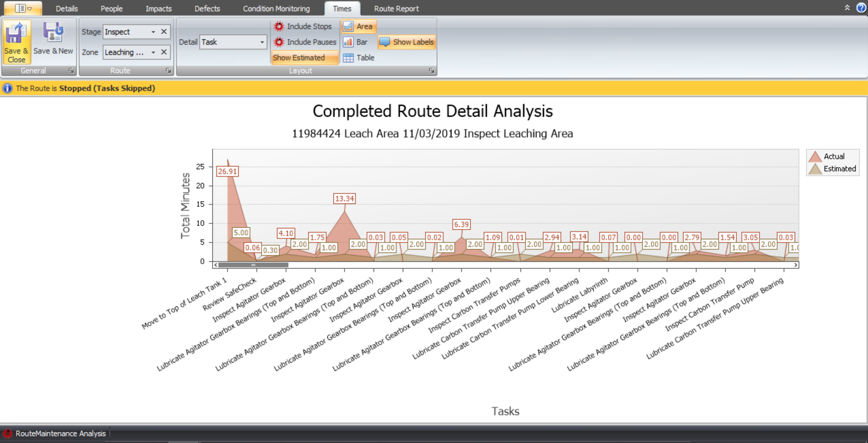Viewport: 868px width, 443px height.
Task: Clear the Stage field with its X
Action: click(164, 32)
